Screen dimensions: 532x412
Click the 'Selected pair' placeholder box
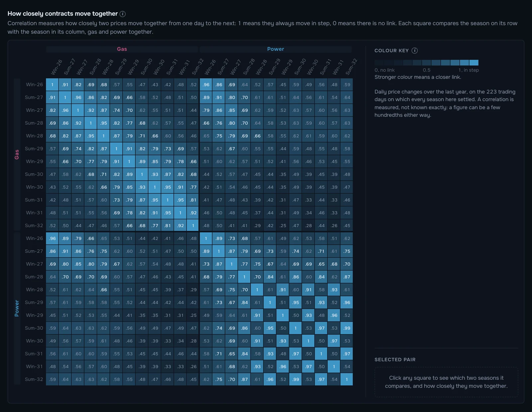pos(446,382)
